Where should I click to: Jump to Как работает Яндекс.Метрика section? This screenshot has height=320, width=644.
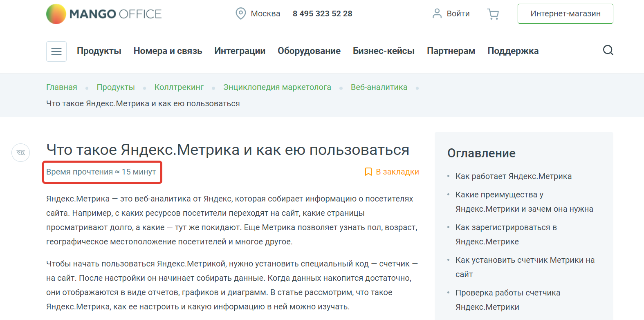tap(514, 176)
